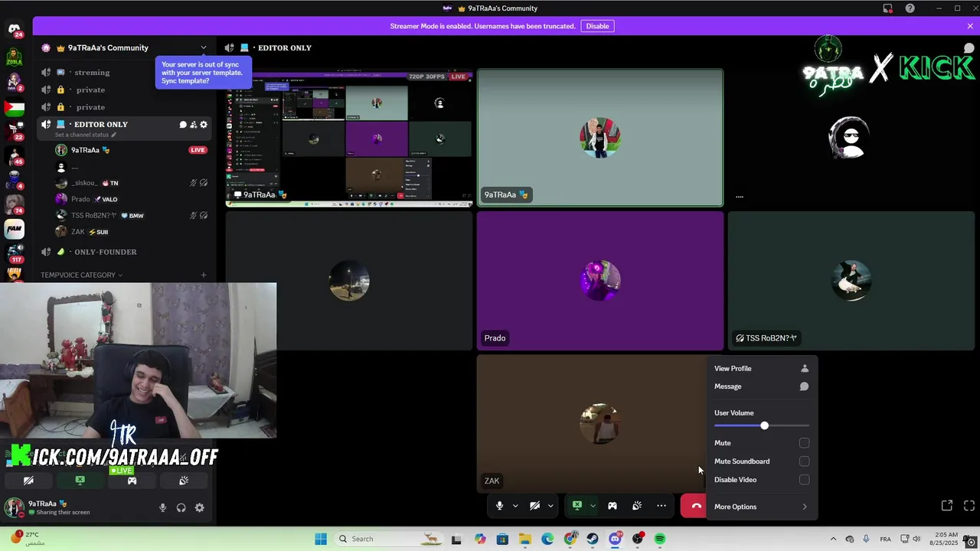The height and width of the screenshot is (551, 980).
Task: Open Spotify from the taskbar
Action: click(x=660, y=539)
